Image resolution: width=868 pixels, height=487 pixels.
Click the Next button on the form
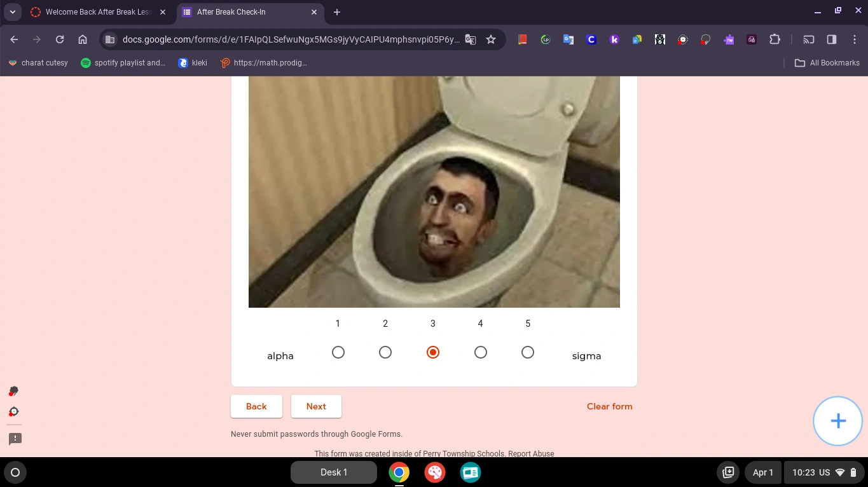point(316,406)
